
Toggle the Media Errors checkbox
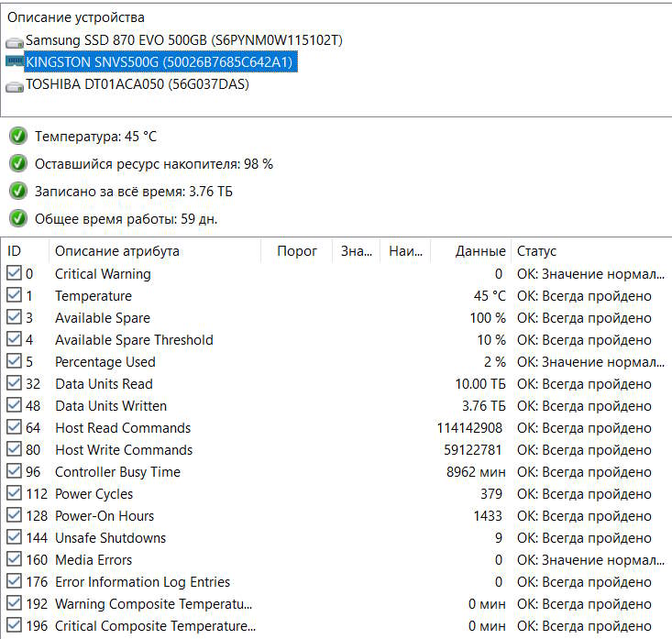(x=14, y=559)
